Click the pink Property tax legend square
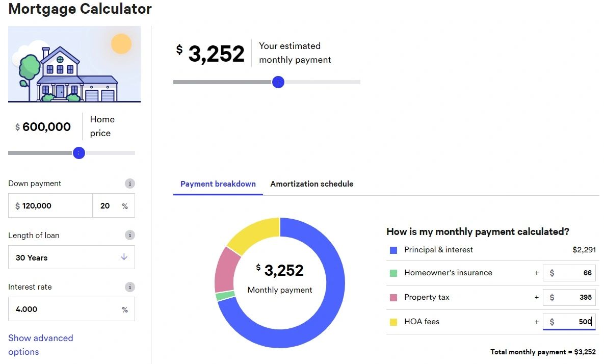604x364 pixels. 393,298
